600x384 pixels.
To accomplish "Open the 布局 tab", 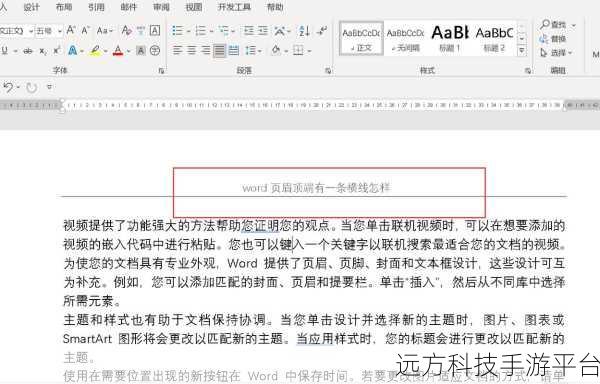I will (x=64, y=7).
